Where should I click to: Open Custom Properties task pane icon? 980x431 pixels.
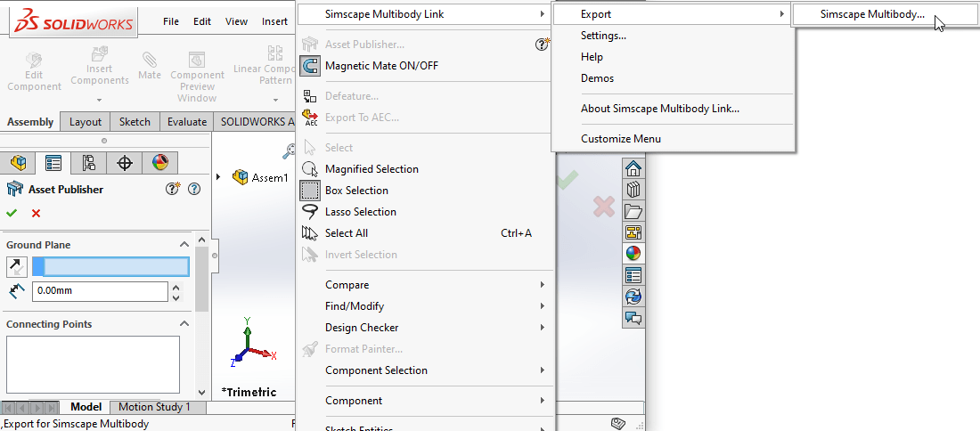[633, 275]
